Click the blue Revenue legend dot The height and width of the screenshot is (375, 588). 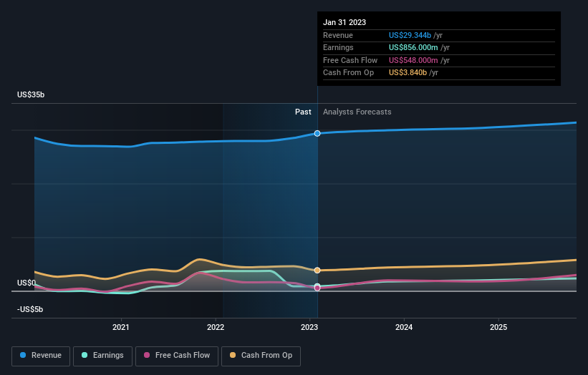pos(23,355)
